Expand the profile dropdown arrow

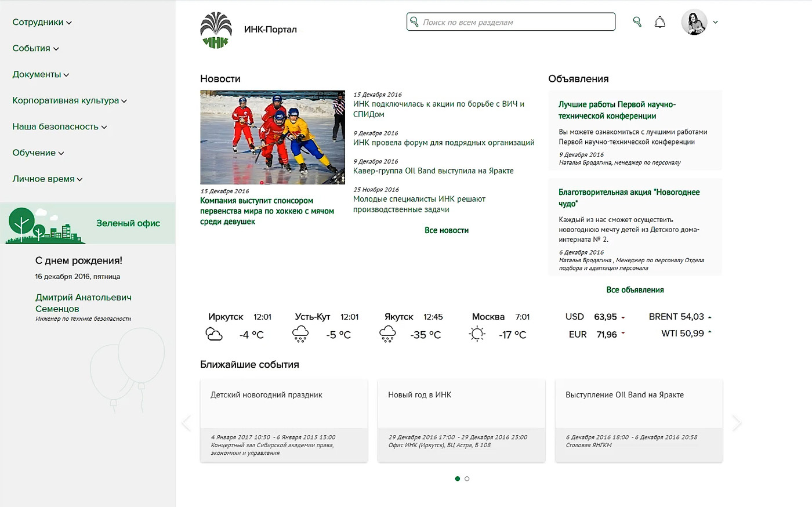tap(715, 22)
